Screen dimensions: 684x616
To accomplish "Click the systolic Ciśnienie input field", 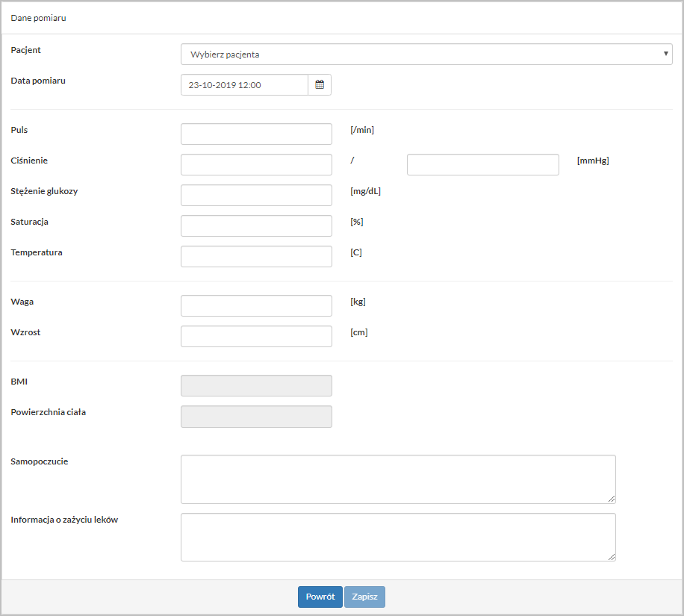I will 256,165.
